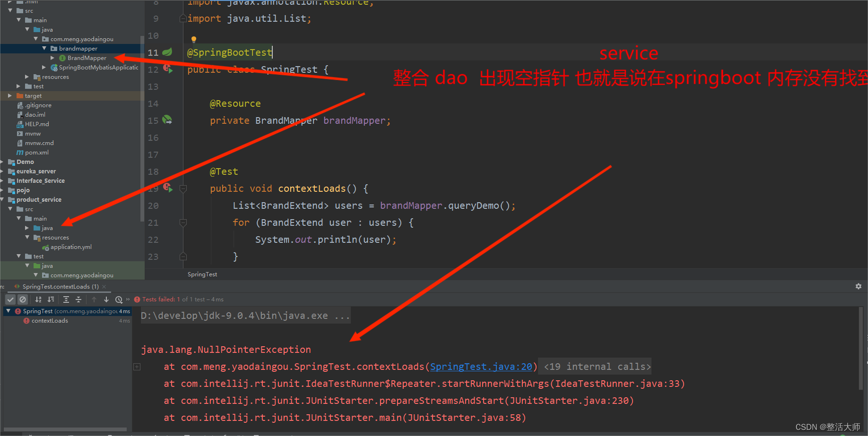Open the .gitignore file
The width and height of the screenshot is (868, 436).
coord(38,105)
